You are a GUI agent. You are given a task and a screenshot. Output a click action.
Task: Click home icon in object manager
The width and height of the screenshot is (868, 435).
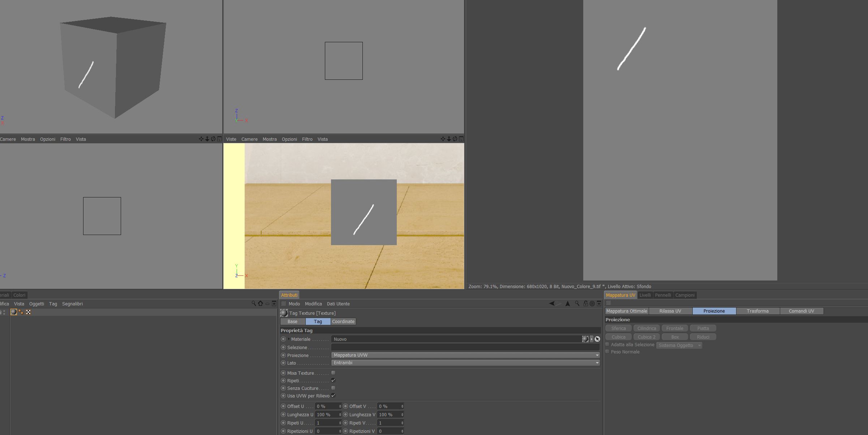point(260,304)
